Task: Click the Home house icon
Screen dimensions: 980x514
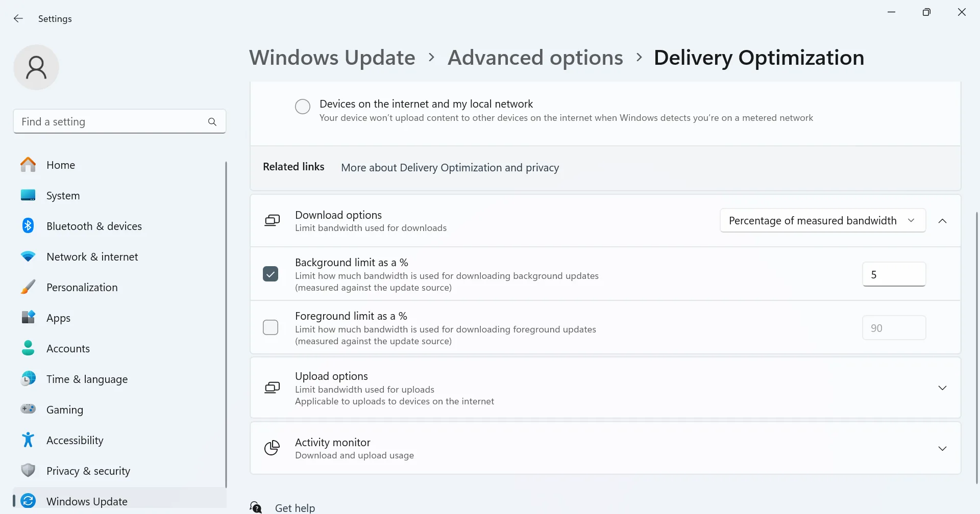Action: [x=28, y=165]
